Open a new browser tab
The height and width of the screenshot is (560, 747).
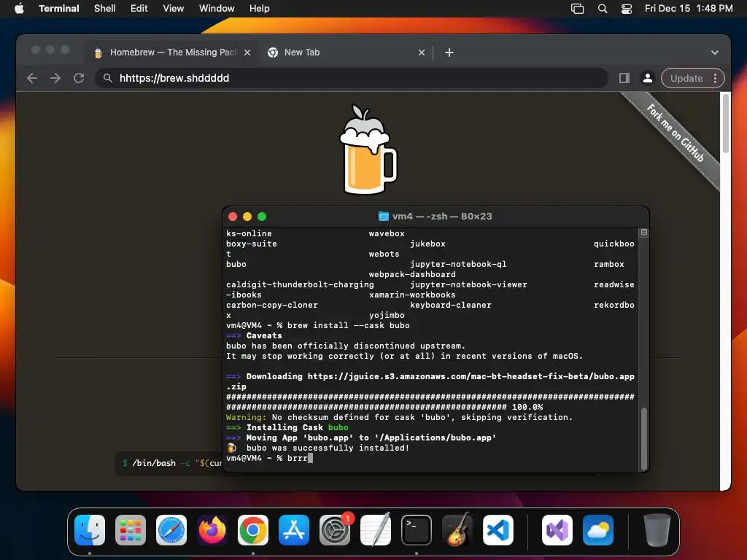(x=449, y=52)
